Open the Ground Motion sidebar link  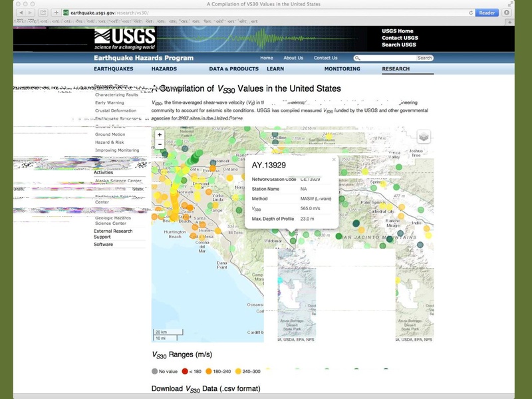tap(110, 134)
